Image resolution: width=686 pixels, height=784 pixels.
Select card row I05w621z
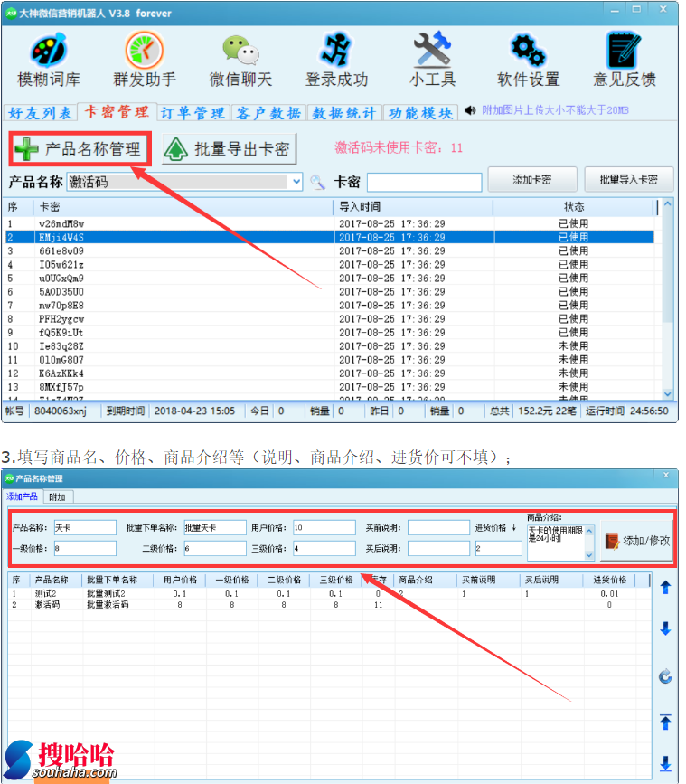(330, 265)
